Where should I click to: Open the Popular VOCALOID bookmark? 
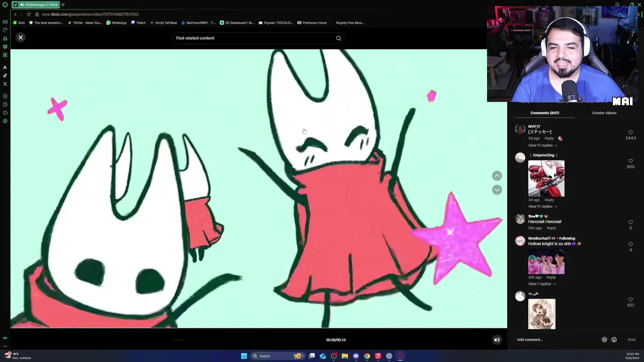point(276,23)
